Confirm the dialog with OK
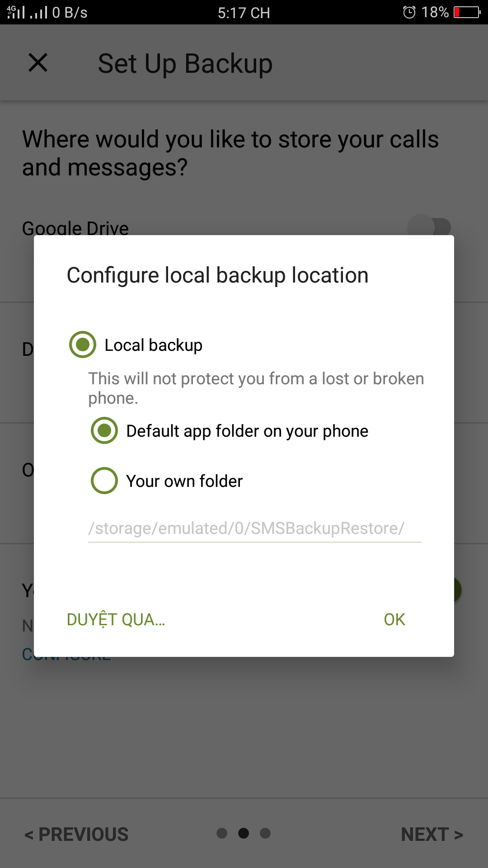 point(394,619)
